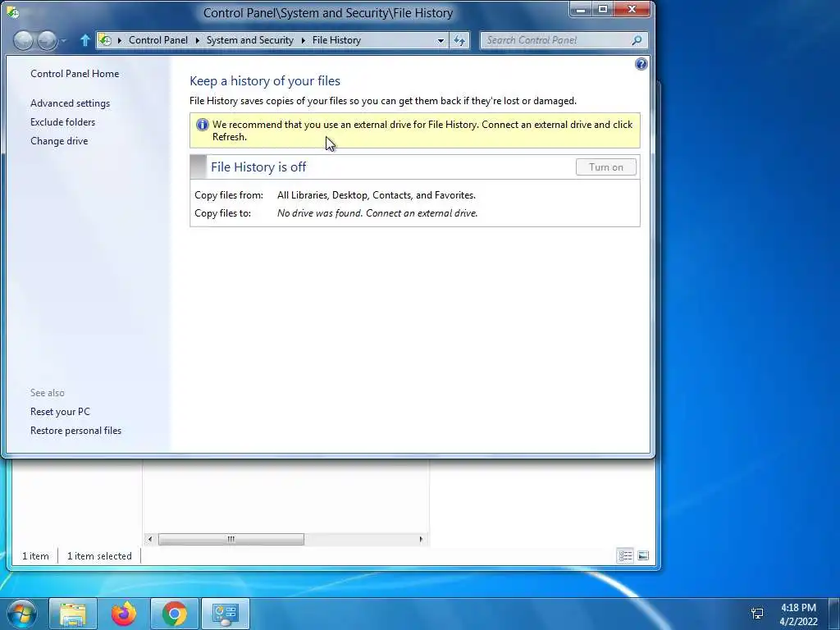The height and width of the screenshot is (630, 840).
Task: Launch Firefox from the taskbar
Action: [124, 614]
